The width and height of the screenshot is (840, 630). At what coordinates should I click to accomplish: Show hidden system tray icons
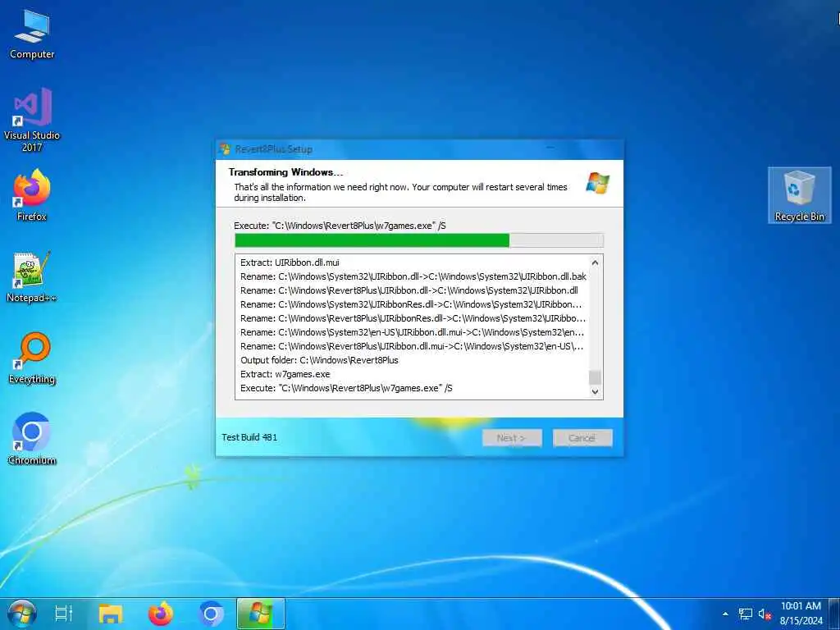[725, 614]
